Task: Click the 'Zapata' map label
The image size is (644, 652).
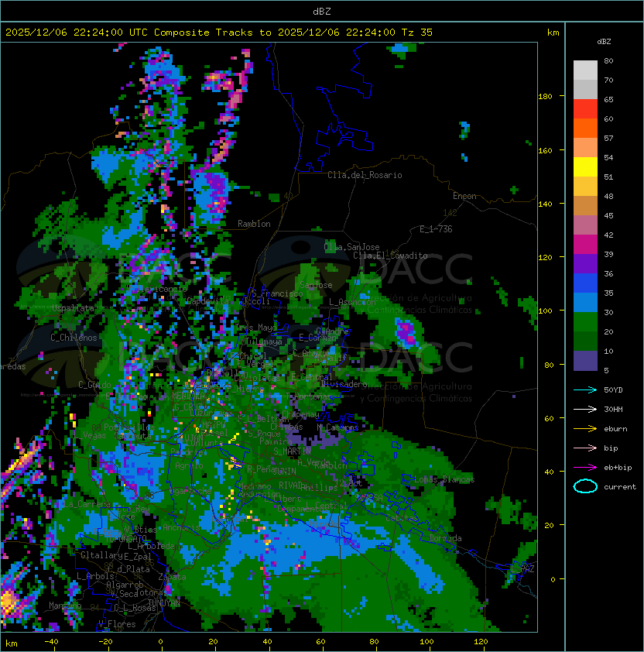Action: [172, 577]
